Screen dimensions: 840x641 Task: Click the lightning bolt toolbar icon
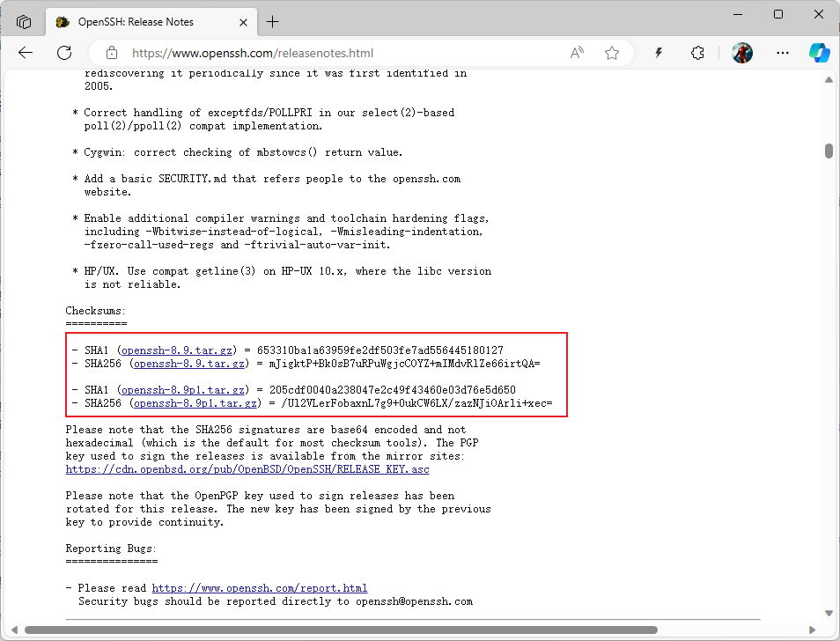658,53
